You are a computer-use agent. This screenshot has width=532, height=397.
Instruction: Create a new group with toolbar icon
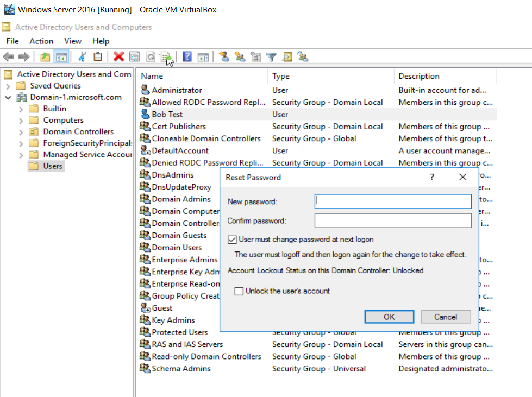pos(240,56)
